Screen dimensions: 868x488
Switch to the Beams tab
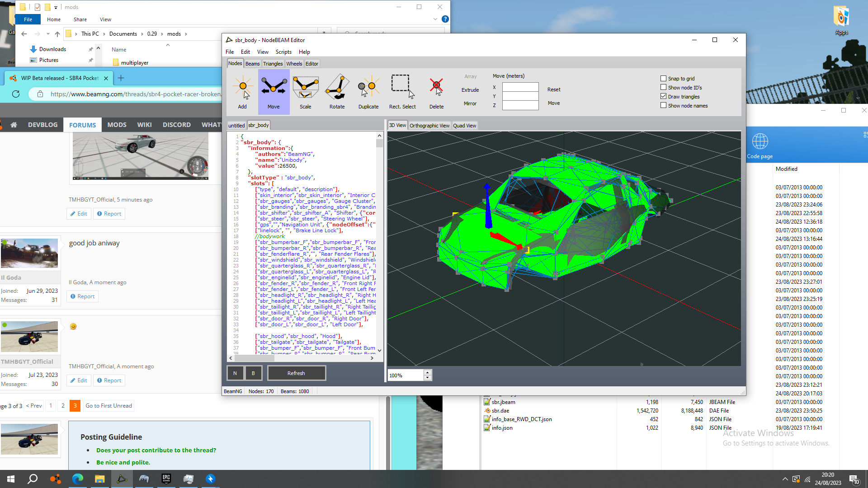tap(252, 64)
